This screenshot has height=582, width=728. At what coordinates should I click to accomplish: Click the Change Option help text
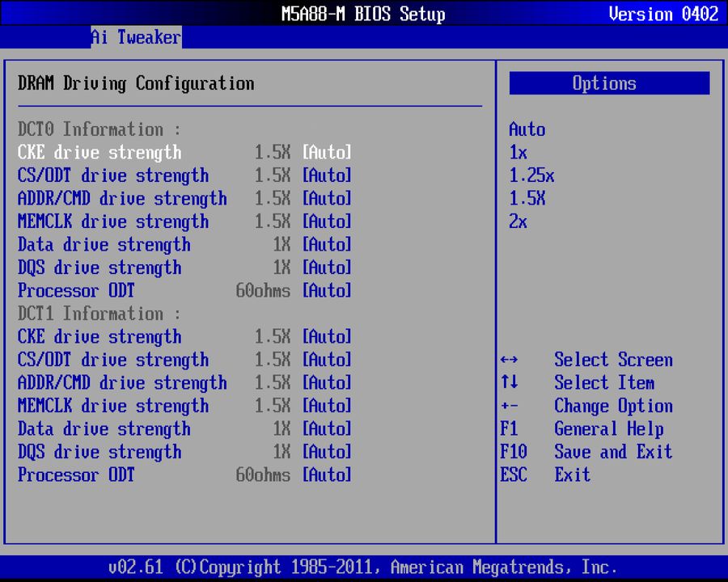tap(613, 407)
